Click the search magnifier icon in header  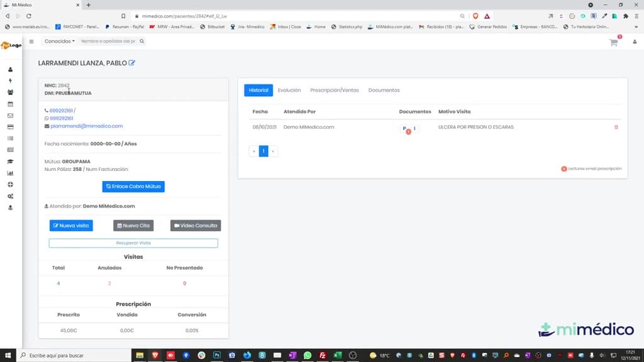pos(142,41)
